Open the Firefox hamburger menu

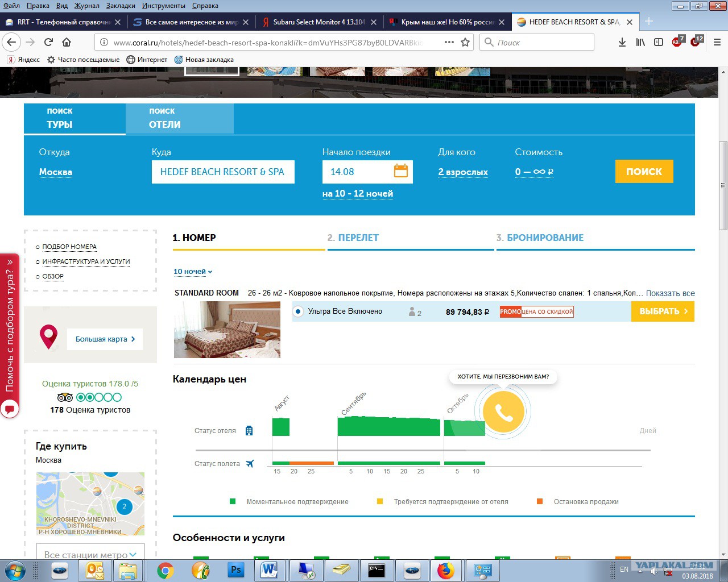717,42
